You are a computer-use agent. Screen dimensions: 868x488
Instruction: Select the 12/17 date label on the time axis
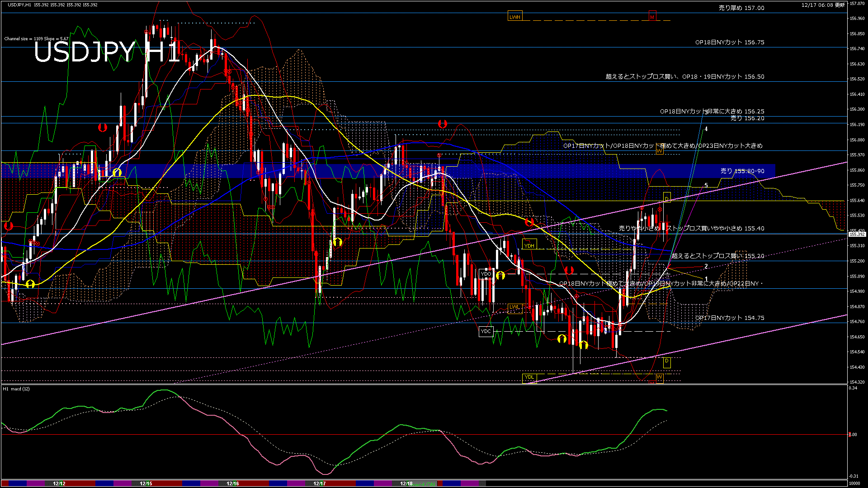tap(319, 483)
